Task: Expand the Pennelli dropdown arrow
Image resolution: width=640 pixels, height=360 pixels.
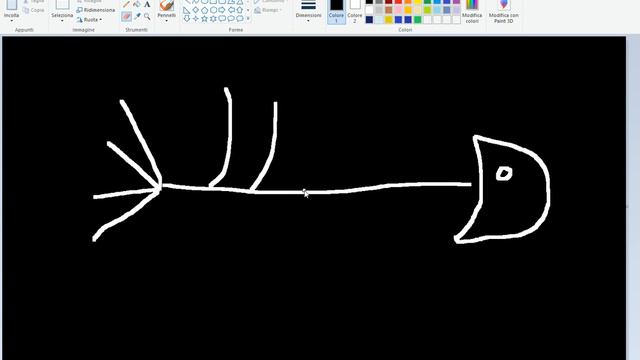Action: [x=167, y=21]
